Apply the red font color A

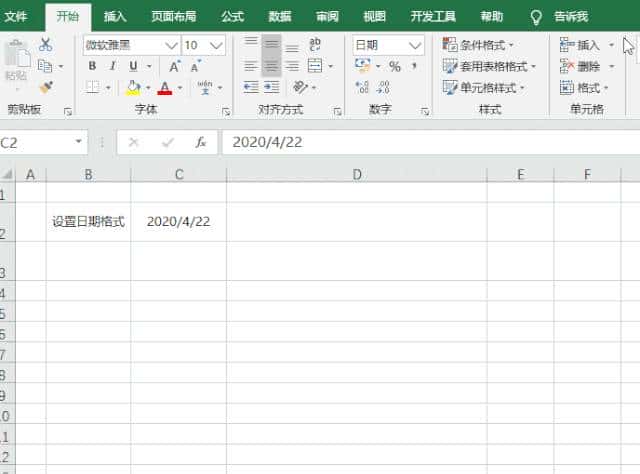[165, 88]
